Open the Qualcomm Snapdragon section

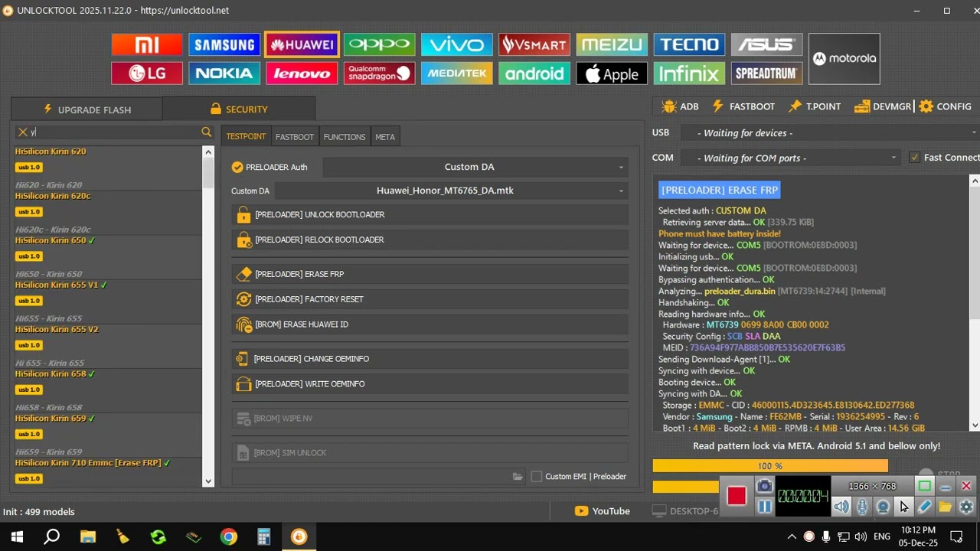pos(380,73)
